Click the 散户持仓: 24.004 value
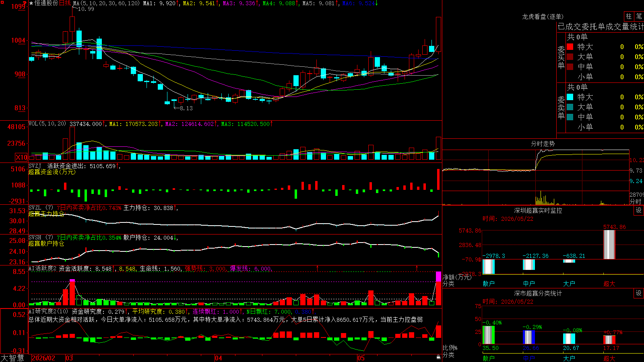Screen dimensions: 644x362 (148, 238)
